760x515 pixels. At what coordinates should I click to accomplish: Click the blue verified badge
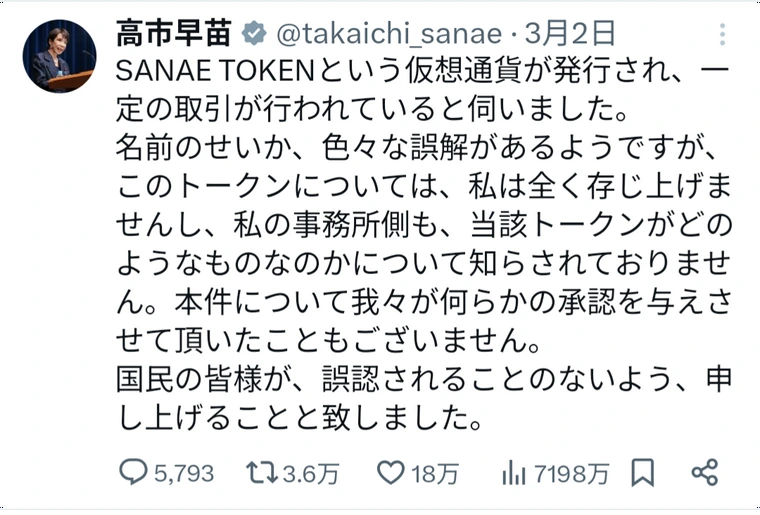[x=254, y=34]
